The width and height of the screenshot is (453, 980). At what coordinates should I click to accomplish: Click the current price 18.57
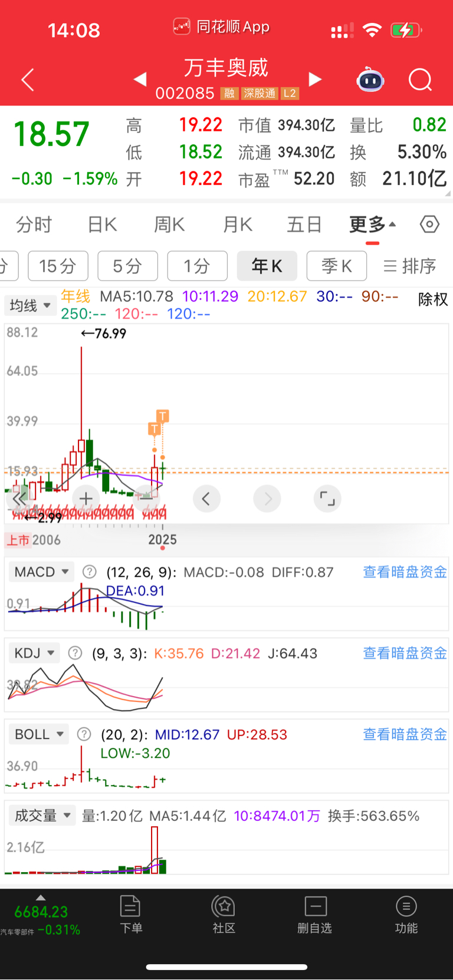coord(51,134)
